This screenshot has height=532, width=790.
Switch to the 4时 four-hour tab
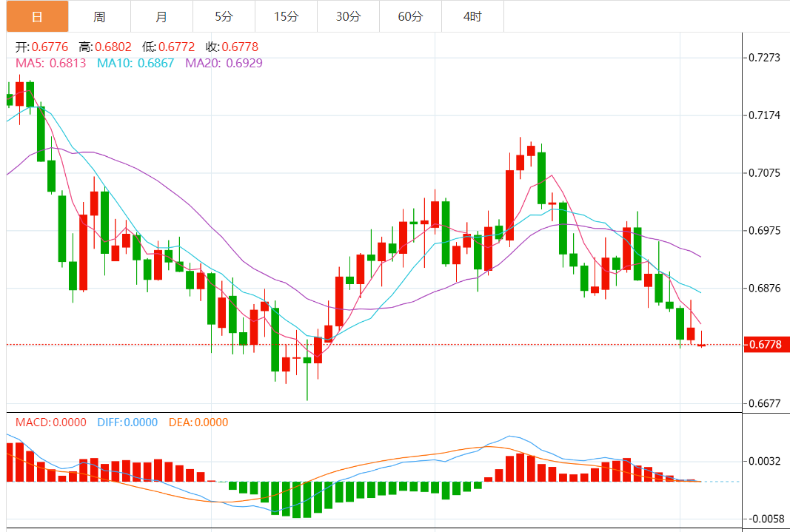point(472,16)
